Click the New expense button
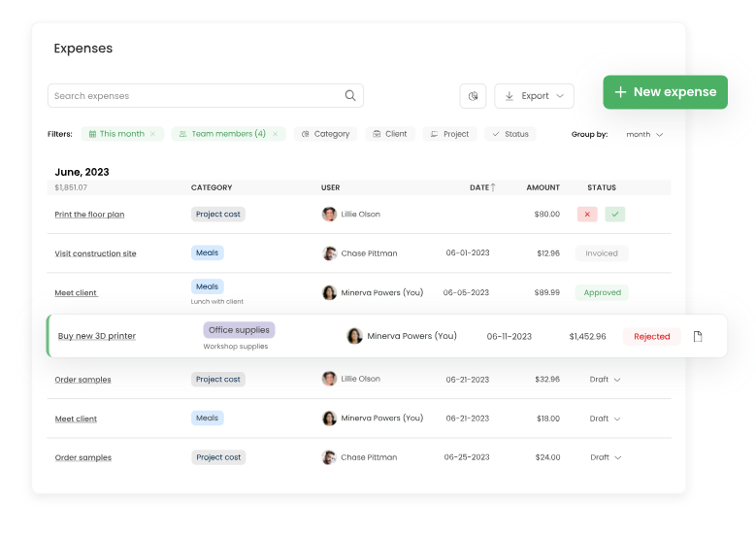The width and height of the screenshot is (756, 536). 666,92
